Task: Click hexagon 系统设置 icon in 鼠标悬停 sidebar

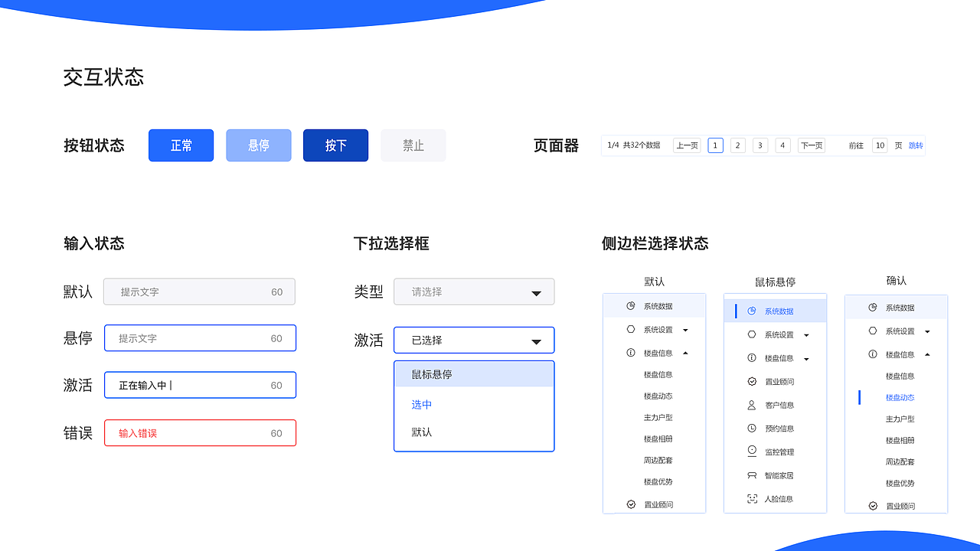Action: coord(752,334)
